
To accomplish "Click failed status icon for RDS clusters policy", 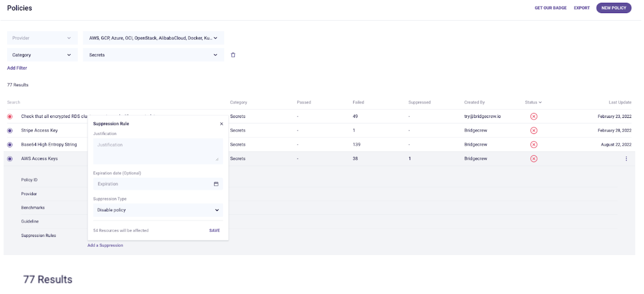I will 533,116.
